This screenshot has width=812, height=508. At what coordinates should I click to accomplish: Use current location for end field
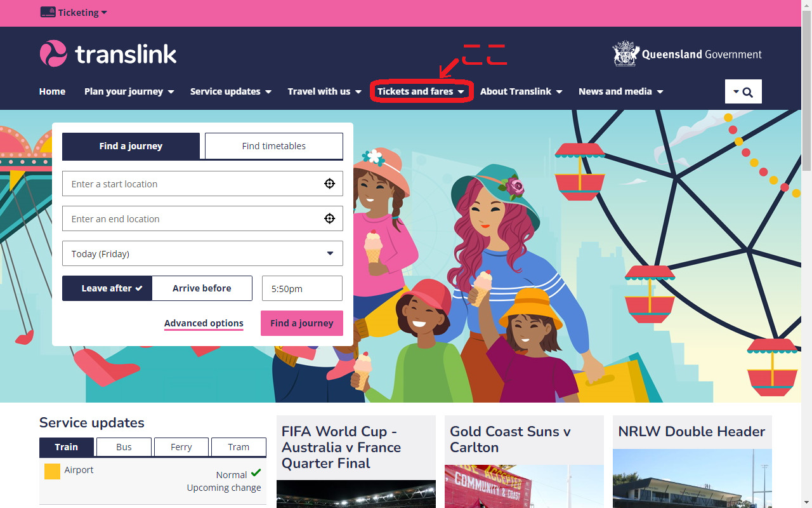click(x=329, y=218)
